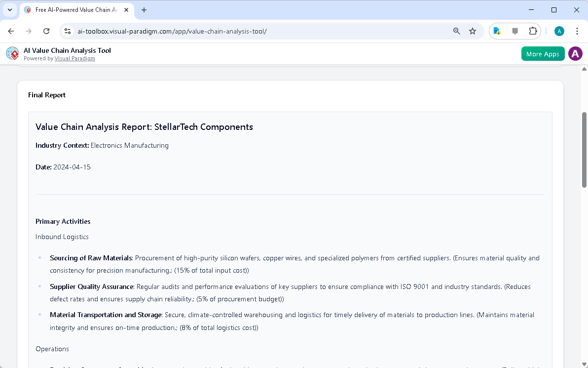Bookmark the page using the star icon

[473, 31]
